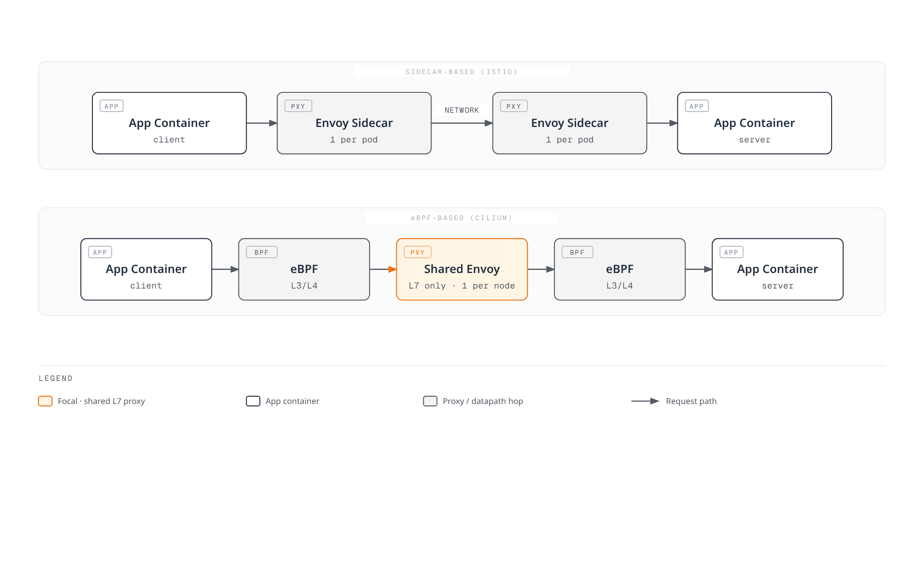
Task: Click the APP badge on Istio client container
Action: pyautogui.click(x=112, y=106)
